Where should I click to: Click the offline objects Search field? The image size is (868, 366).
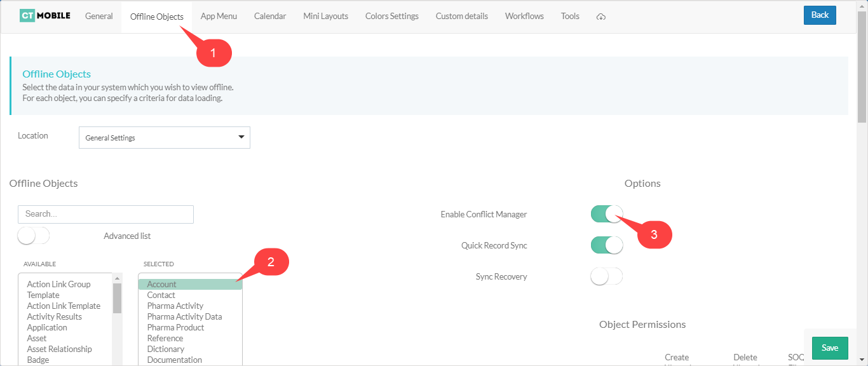pos(105,214)
